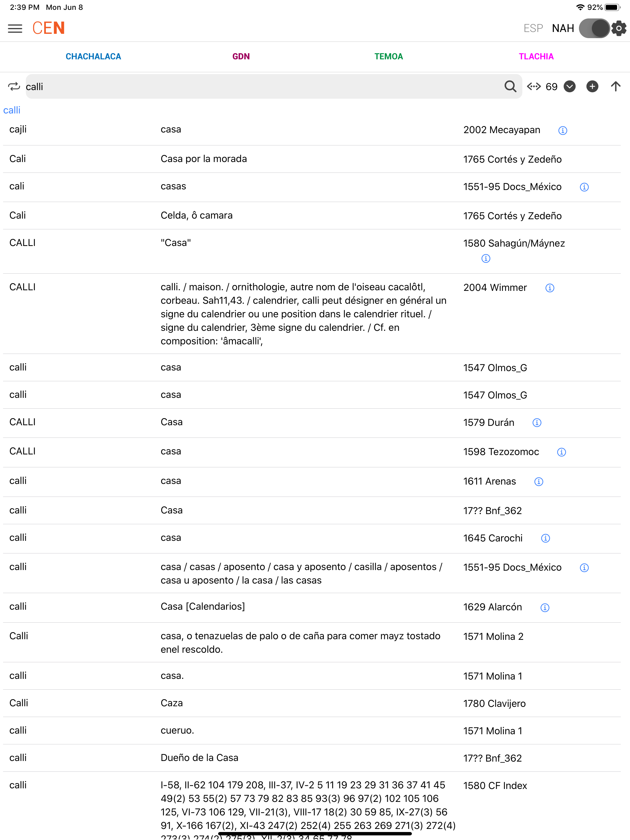Tap the plus circle icon
This screenshot has height=840, width=630.
592,87
